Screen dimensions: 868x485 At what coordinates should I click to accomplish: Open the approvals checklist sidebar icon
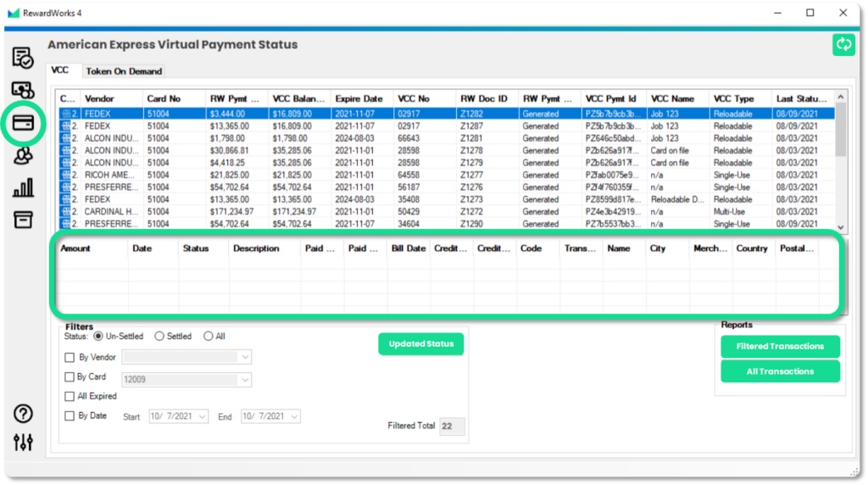point(23,58)
